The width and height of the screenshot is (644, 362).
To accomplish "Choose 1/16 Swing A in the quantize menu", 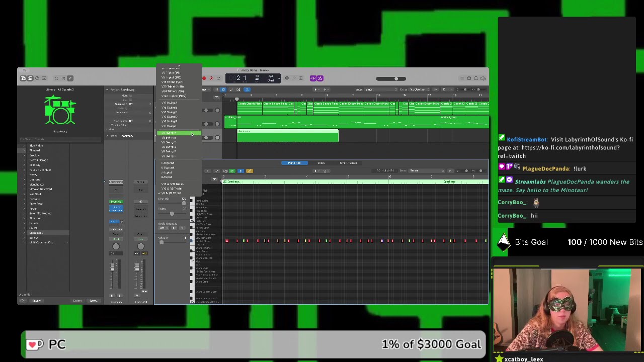I will click(x=179, y=103).
